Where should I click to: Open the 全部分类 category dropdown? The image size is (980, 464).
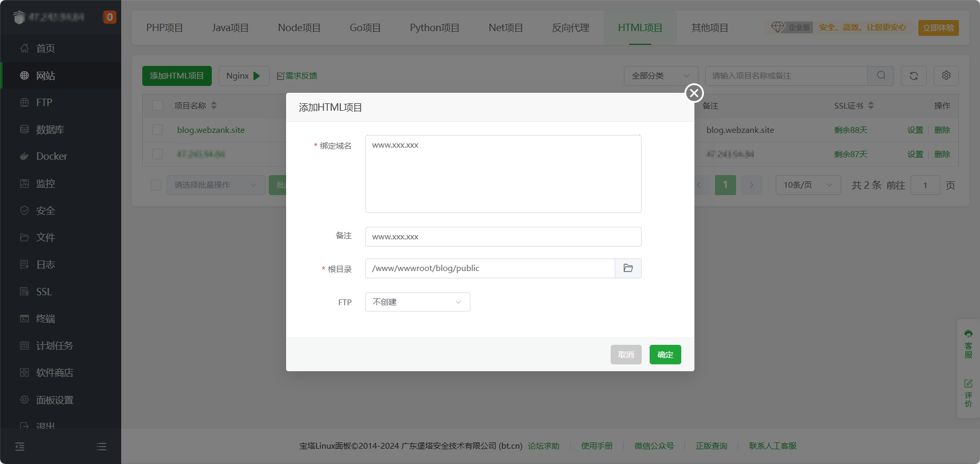(x=661, y=76)
